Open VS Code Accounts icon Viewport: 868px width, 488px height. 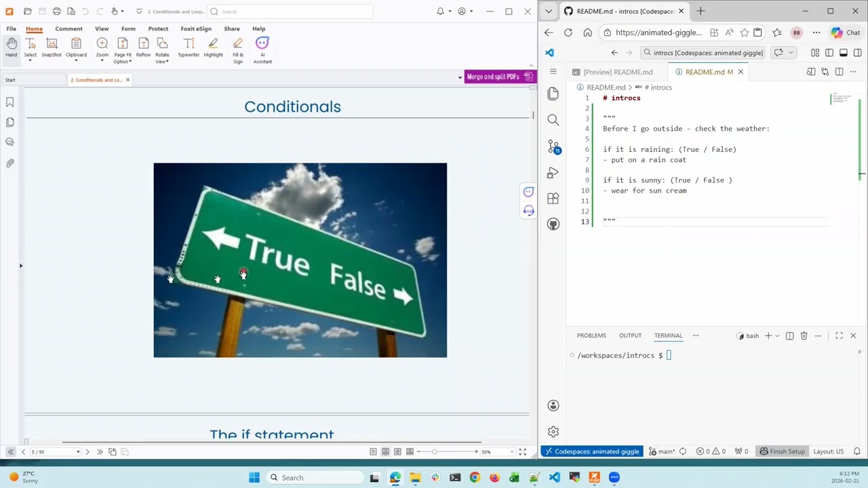pos(553,405)
